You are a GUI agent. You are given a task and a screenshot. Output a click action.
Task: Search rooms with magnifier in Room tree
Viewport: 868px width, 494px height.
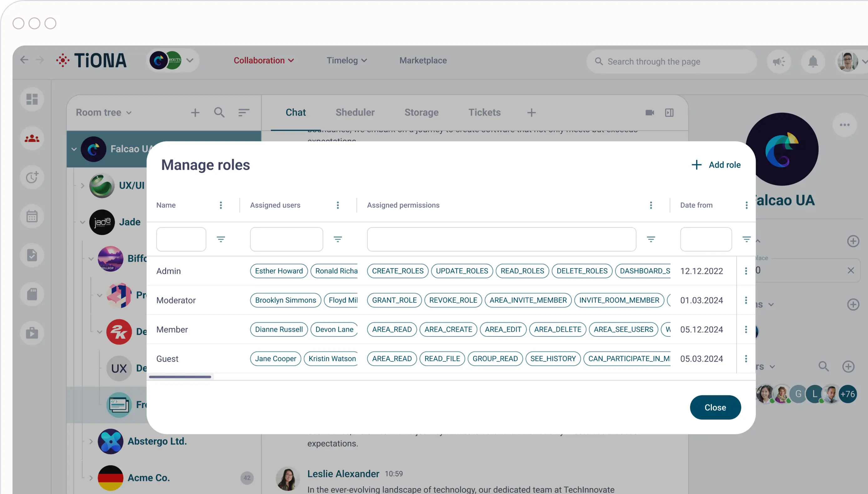(219, 113)
